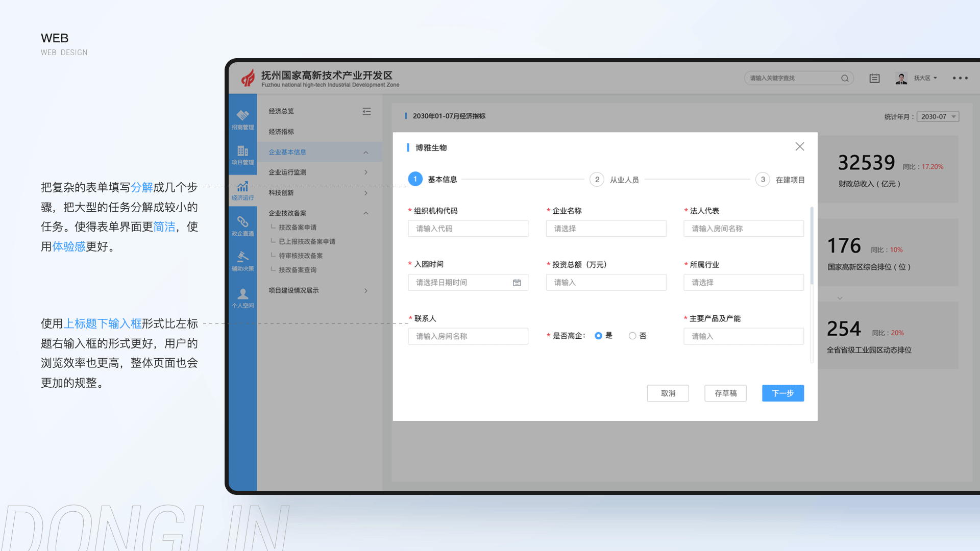980x551 pixels.
Task: Select 是 for 是否高企
Action: (x=598, y=336)
